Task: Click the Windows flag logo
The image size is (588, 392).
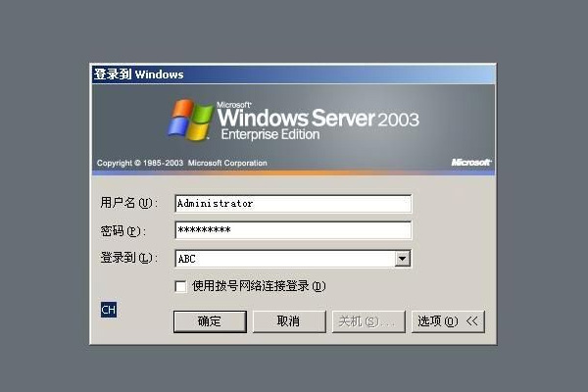Action: tap(190, 120)
